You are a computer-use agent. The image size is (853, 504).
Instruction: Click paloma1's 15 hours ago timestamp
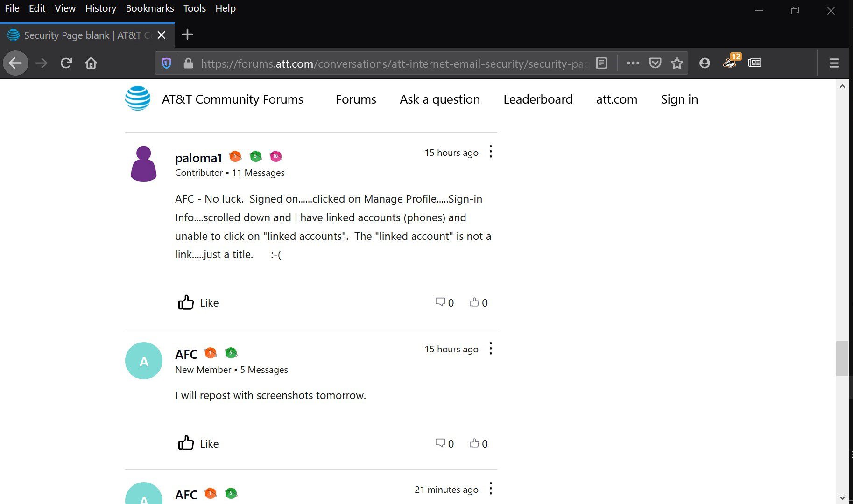[x=451, y=153]
